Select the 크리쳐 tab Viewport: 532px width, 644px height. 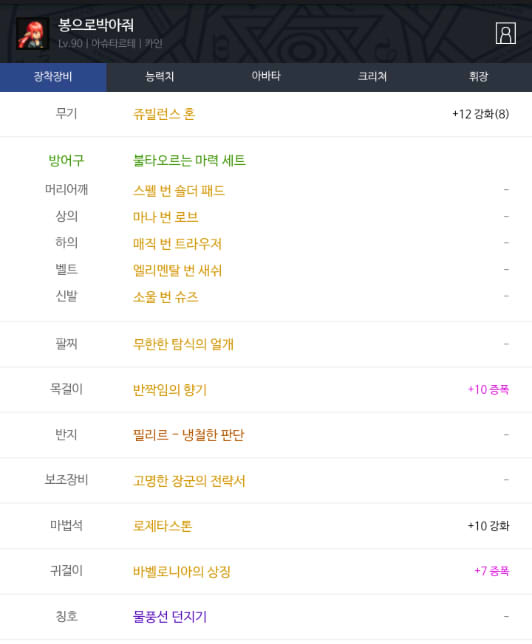372,77
